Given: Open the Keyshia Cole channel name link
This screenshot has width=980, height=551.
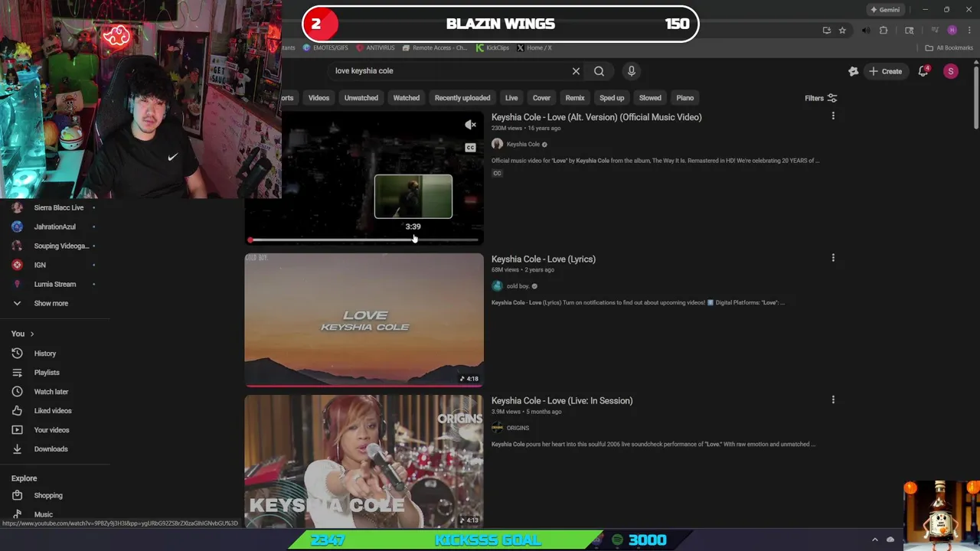Looking at the screenshot, I should tap(523, 144).
